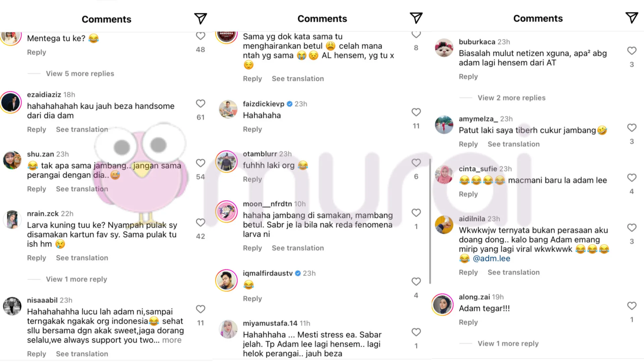The width and height of the screenshot is (644, 362).
Task: Heart the faizdickievp Hahahaha comment
Action: pos(416,112)
